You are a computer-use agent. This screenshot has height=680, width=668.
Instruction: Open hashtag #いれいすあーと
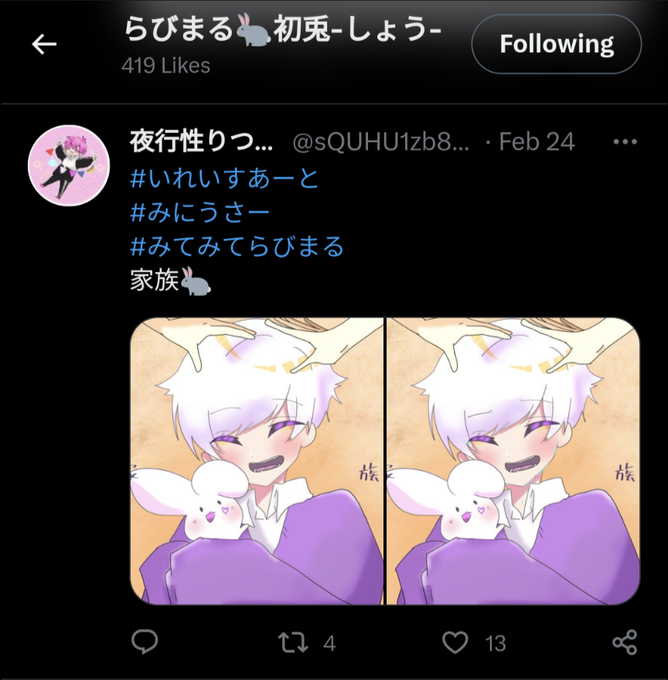pyautogui.click(x=225, y=178)
